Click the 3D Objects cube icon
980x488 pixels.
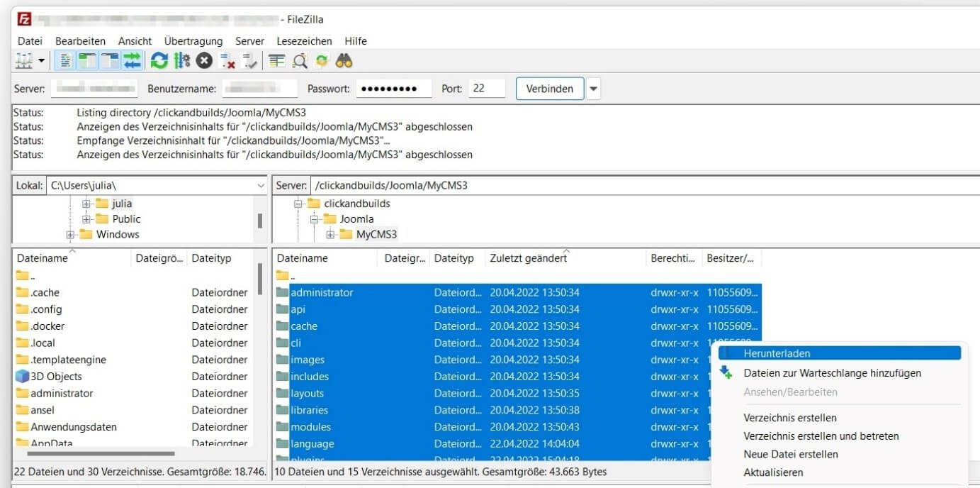pyautogui.click(x=22, y=377)
